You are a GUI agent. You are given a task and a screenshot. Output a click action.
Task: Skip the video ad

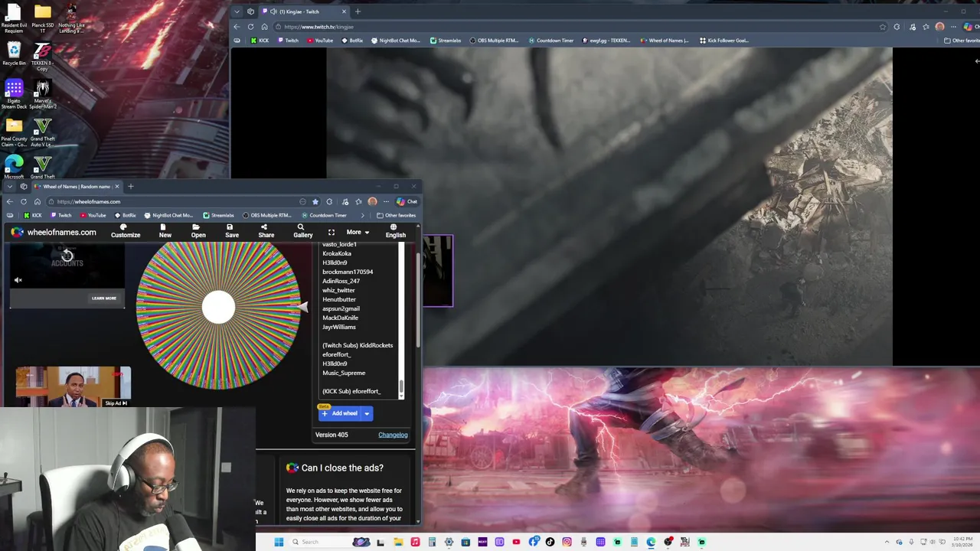click(116, 403)
